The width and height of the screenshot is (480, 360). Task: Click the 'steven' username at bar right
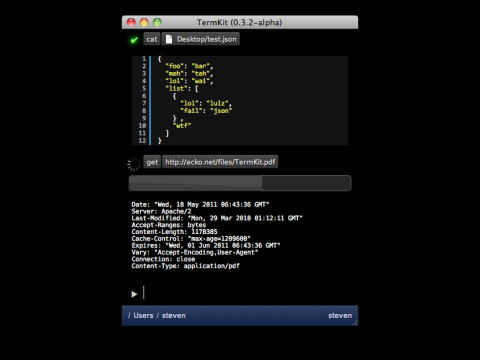coord(340,315)
